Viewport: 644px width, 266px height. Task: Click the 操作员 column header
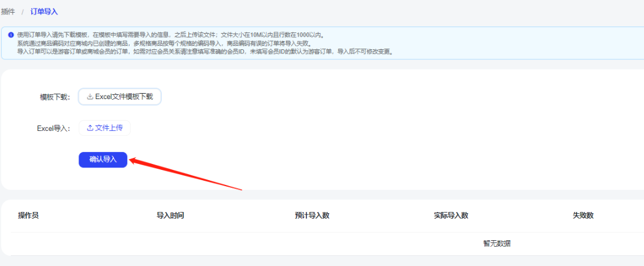pos(28,216)
